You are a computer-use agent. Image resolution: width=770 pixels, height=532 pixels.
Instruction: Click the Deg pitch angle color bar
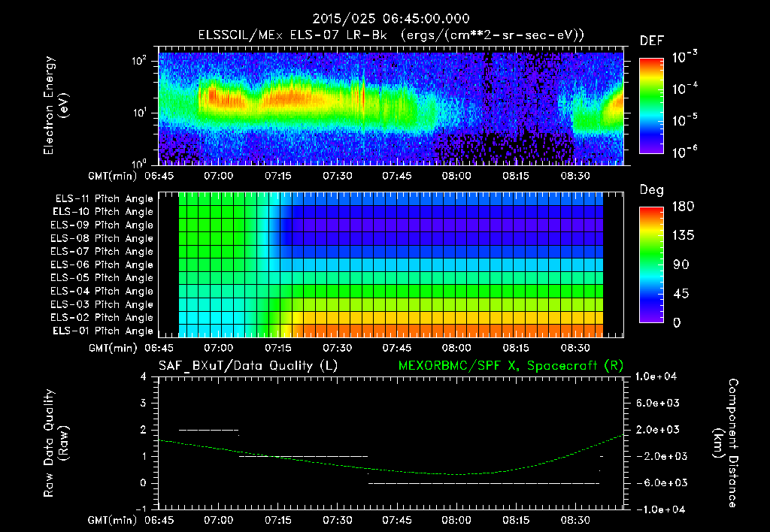(651, 264)
